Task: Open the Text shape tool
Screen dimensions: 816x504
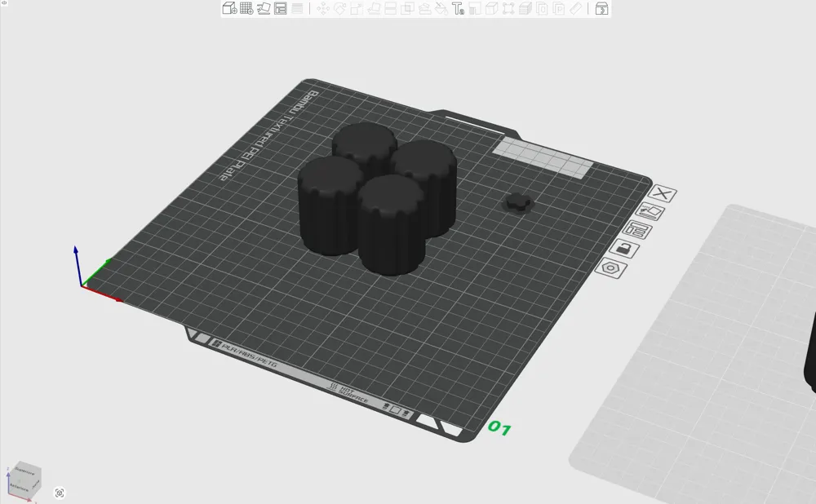Action: [458, 8]
